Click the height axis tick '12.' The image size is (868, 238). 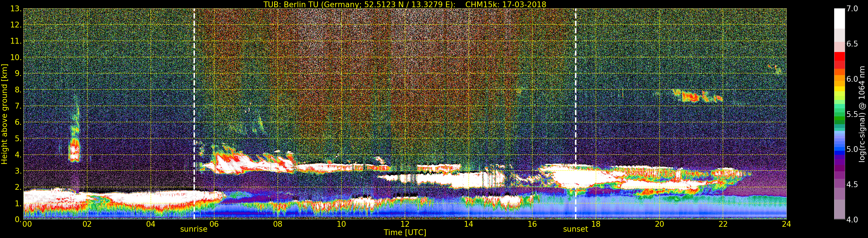16,25
